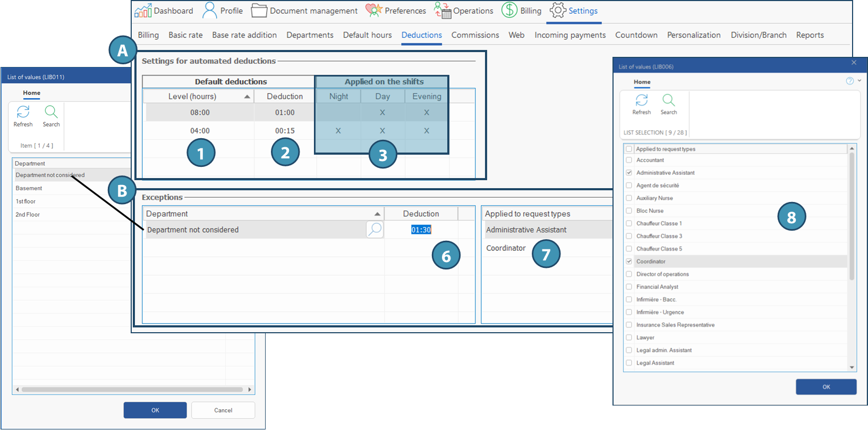Open the Default hours tab
The image size is (868, 430).
367,35
